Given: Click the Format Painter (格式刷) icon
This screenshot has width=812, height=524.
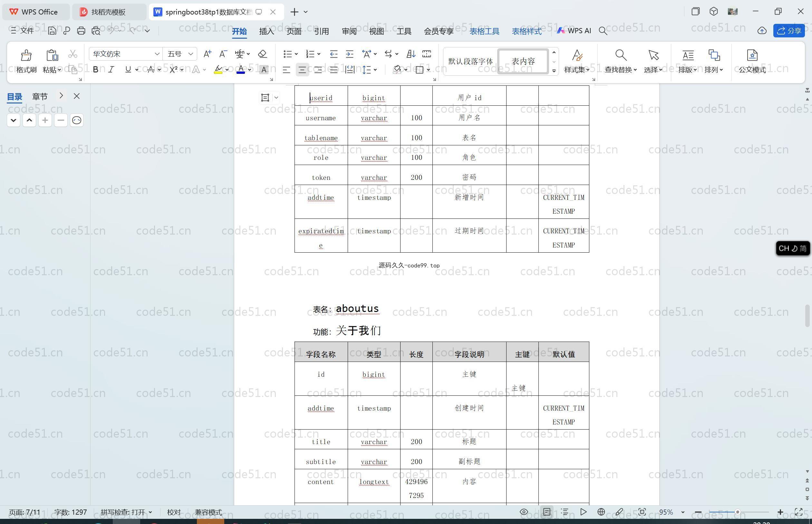Looking at the screenshot, I should 26,55.
